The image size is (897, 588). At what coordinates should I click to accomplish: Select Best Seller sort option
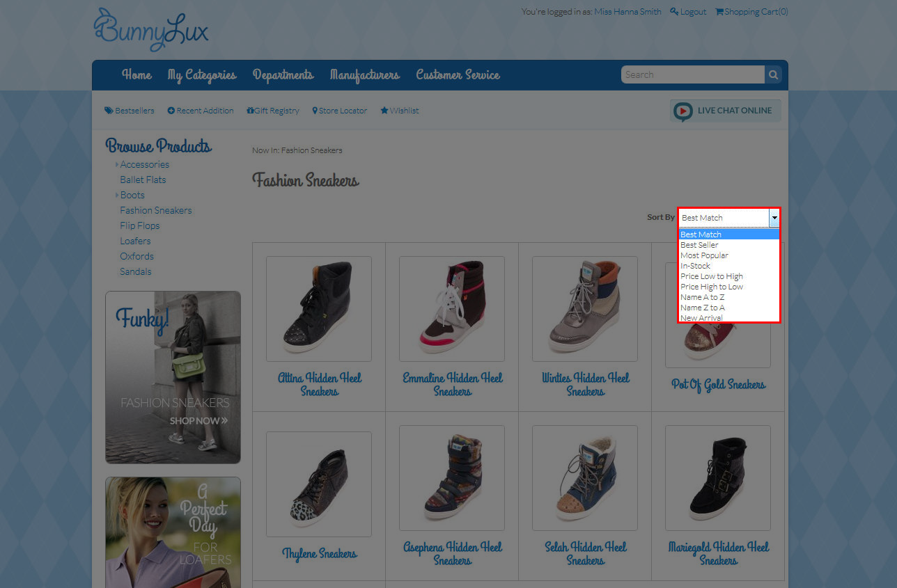point(729,245)
